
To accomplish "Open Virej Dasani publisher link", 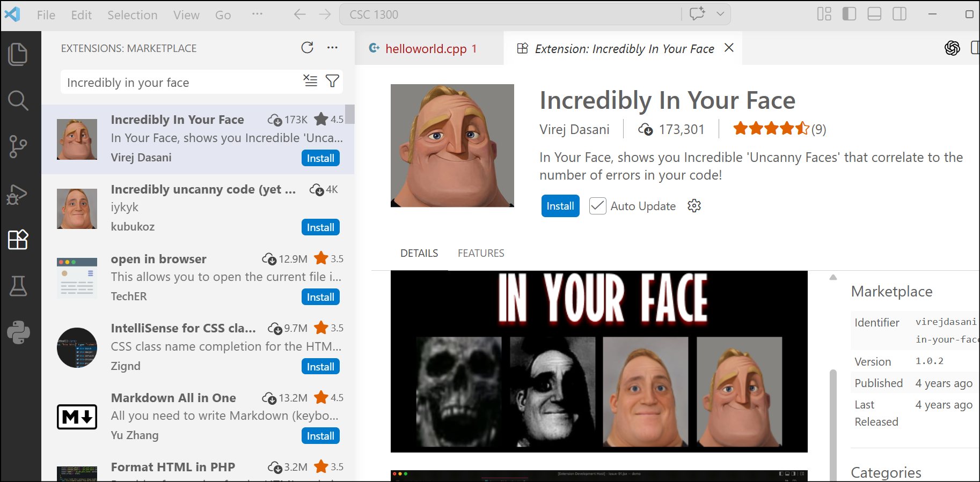I will [x=574, y=129].
